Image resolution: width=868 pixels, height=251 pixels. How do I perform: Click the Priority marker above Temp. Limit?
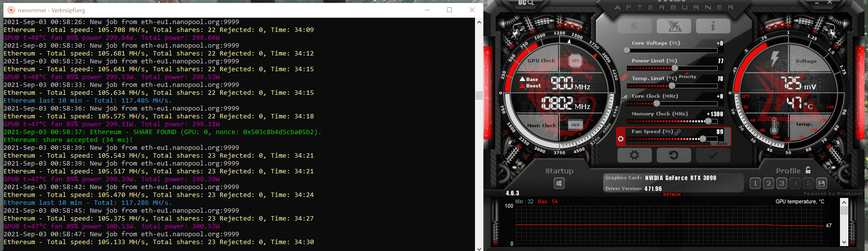(x=688, y=77)
